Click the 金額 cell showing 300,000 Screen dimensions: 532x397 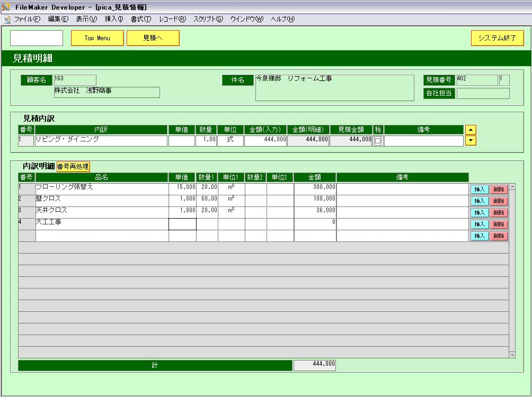coord(315,189)
